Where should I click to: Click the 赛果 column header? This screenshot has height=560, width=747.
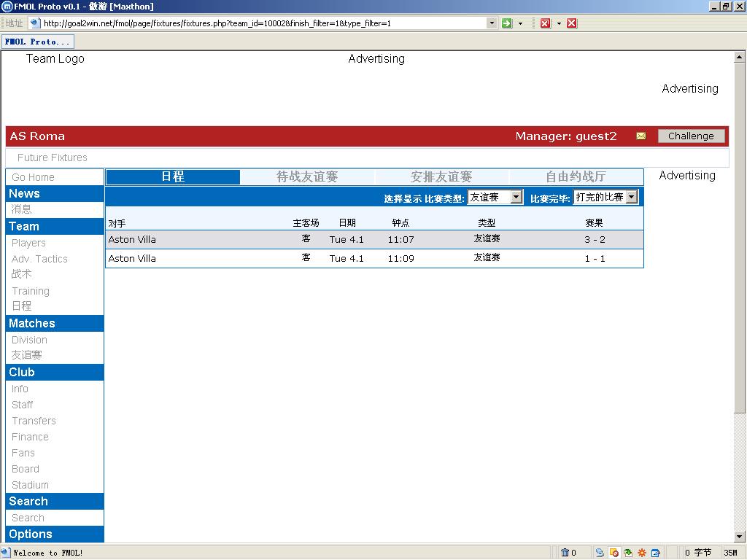coord(594,223)
